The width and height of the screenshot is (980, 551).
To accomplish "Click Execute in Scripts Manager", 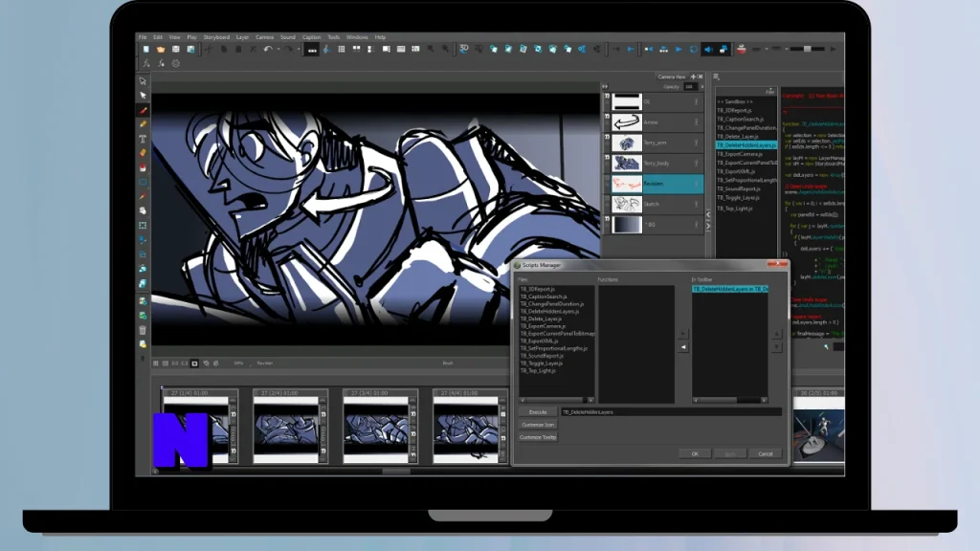I will [x=538, y=412].
